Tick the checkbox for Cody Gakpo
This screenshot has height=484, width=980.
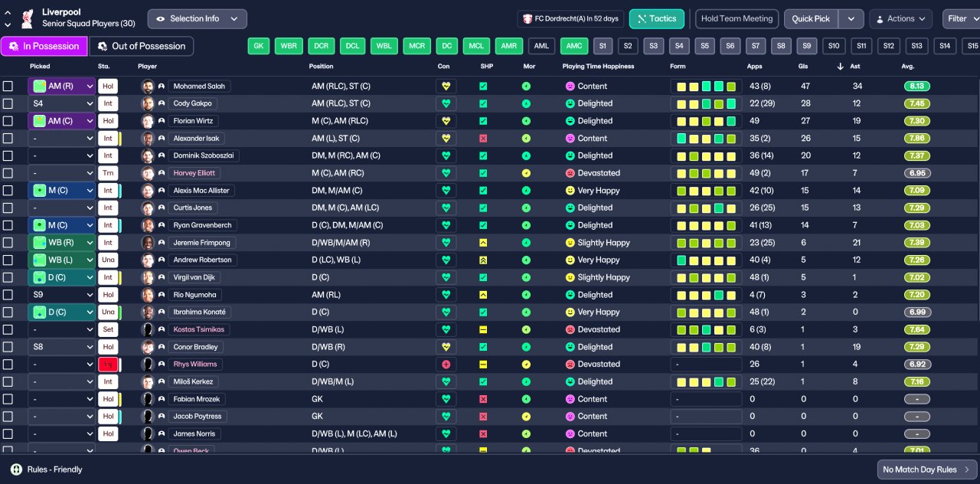tap(8, 103)
